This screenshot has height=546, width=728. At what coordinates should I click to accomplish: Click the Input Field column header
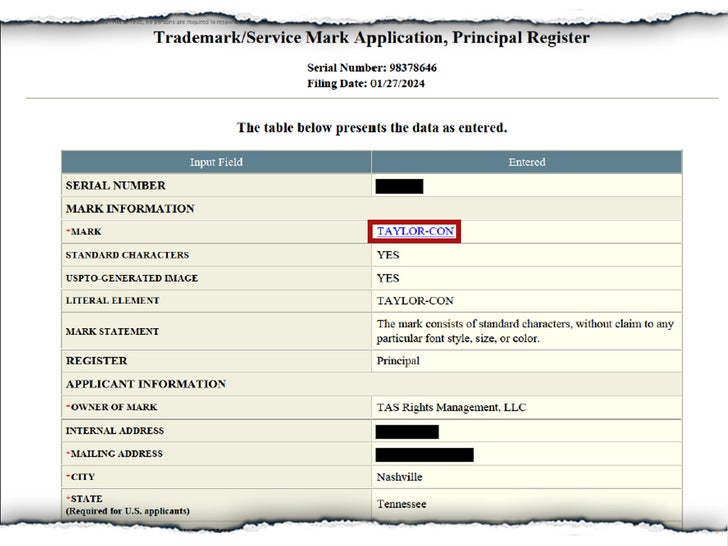click(x=216, y=162)
